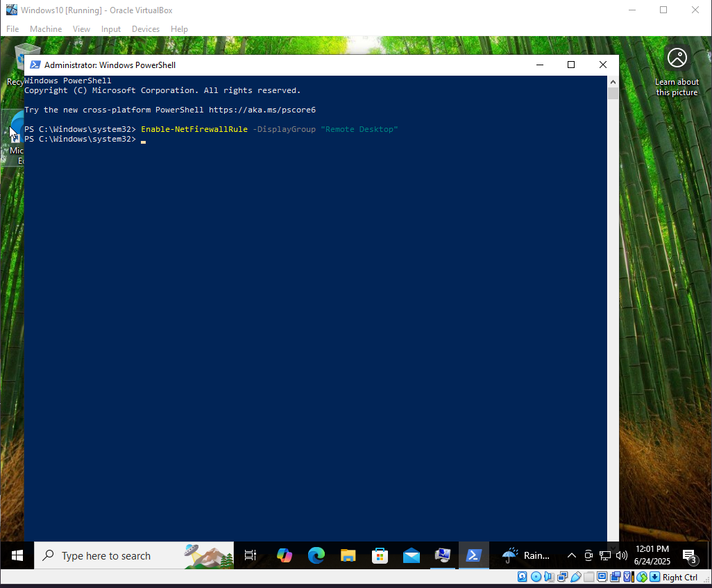Click the VirtualBox mouse integration status icon
The image size is (712, 588).
point(642,577)
